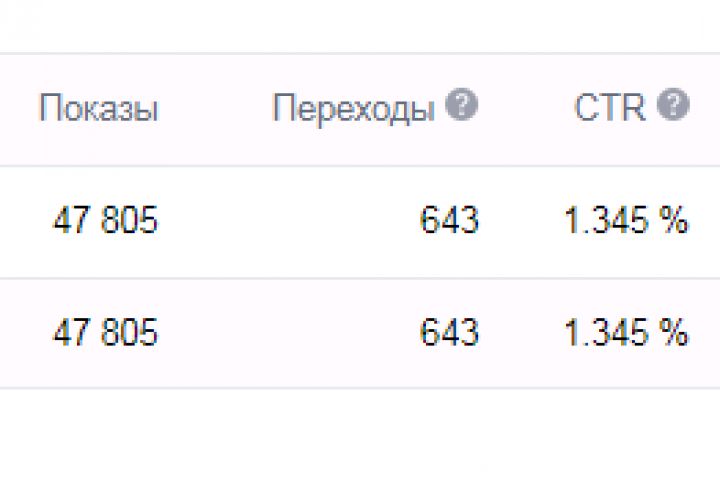Click 47 805 in the first data row
The width and height of the screenshot is (720, 480).
pos(105,221)
